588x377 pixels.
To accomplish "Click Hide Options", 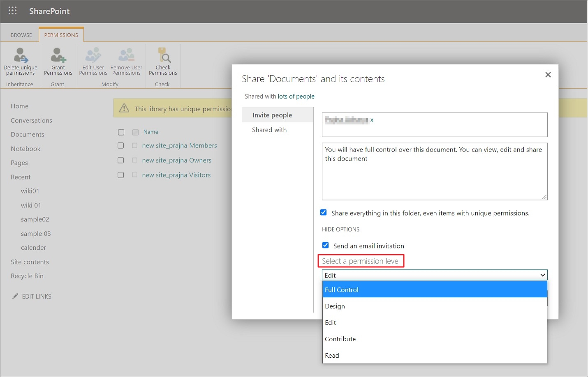I will coord(340,229).
